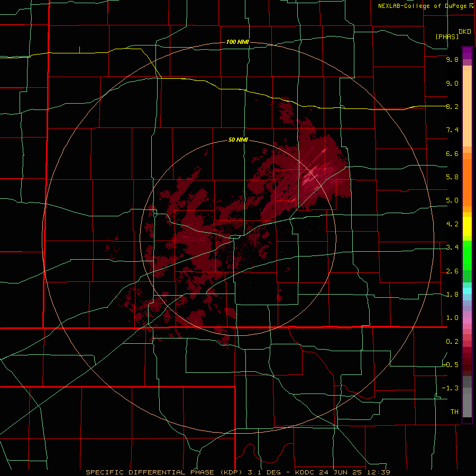476x476 pixels.
Task: Click the -0.5 legend value
Action: [451, 365]
